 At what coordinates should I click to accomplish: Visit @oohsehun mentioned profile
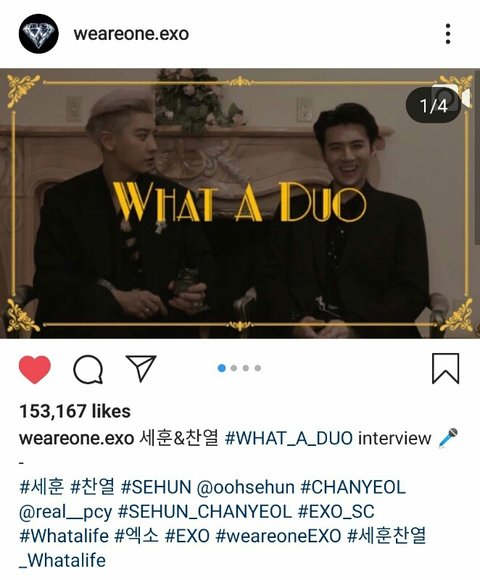(x=246, y=487)
